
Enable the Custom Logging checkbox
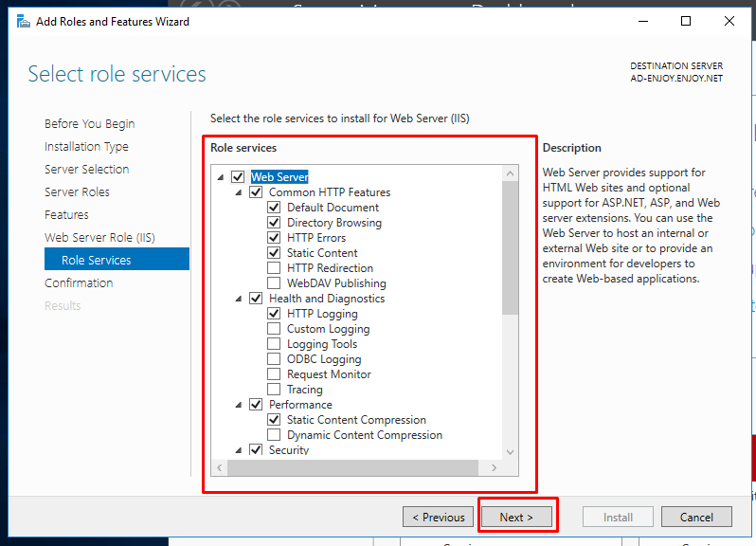274,329
